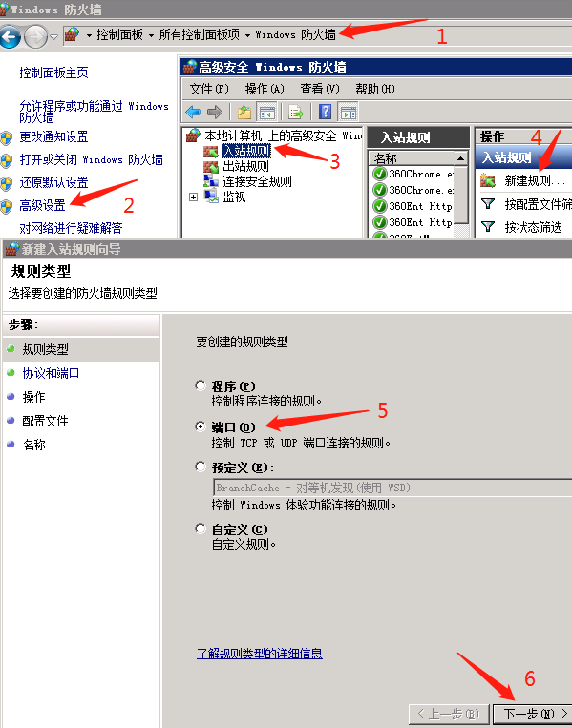The height and width of the screenshot is (728, 572).
Task: Click the up-one-level folder toolbar icon
Action: pyautogui.click(x=244, y=112)
